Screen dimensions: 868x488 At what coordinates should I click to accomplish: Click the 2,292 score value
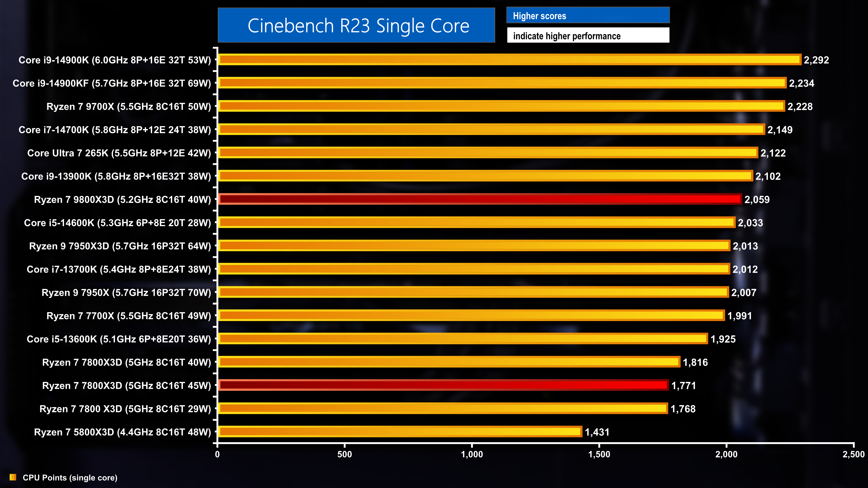point(816,60)
